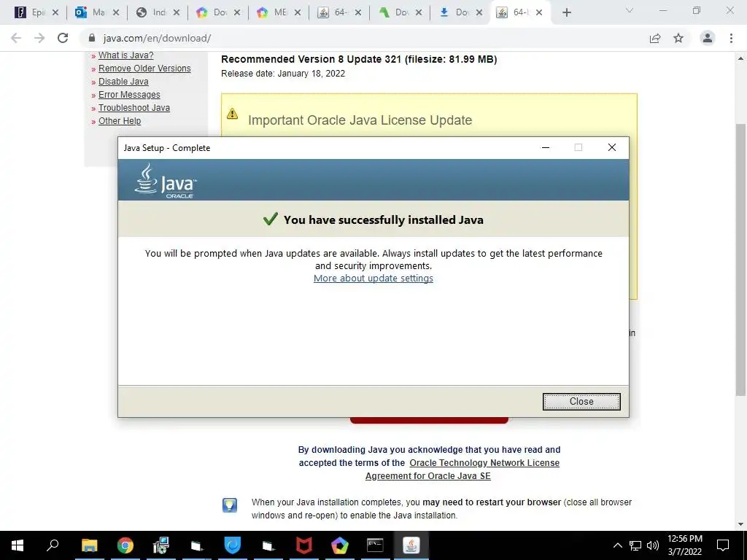The width and height of the screenshot is (747, 560).
Task: Open the Disable Java help link
Action: point(123,82)
